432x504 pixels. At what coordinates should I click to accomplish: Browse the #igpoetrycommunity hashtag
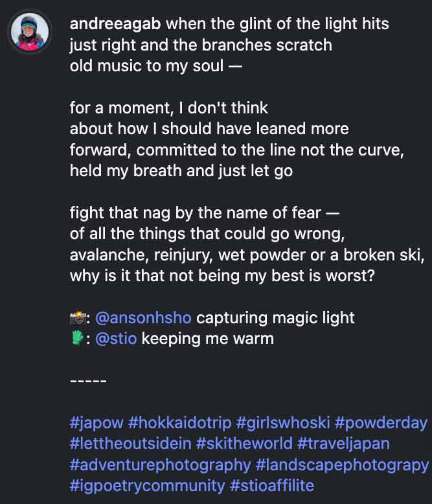click(147, 486)
